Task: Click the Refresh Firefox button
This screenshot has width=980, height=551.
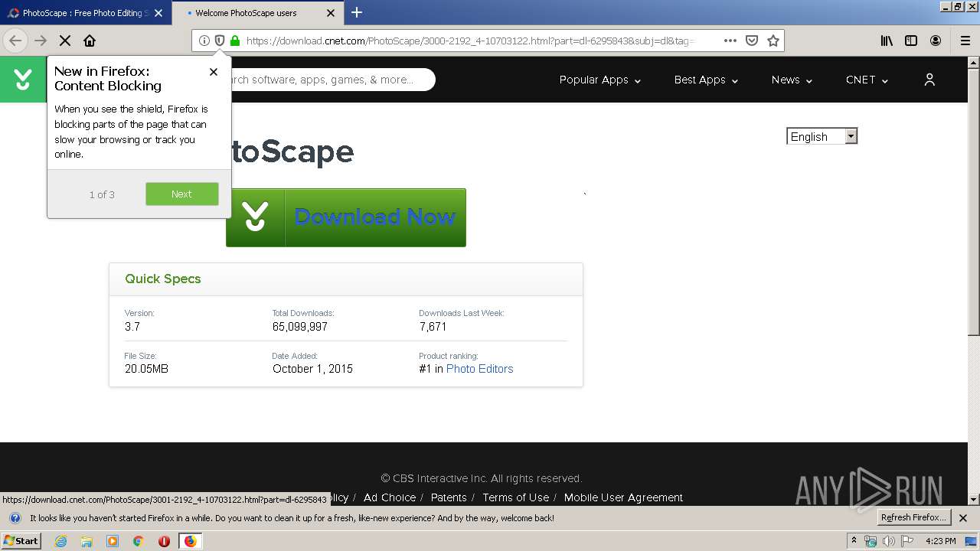Action: click(x=913, y=517)
